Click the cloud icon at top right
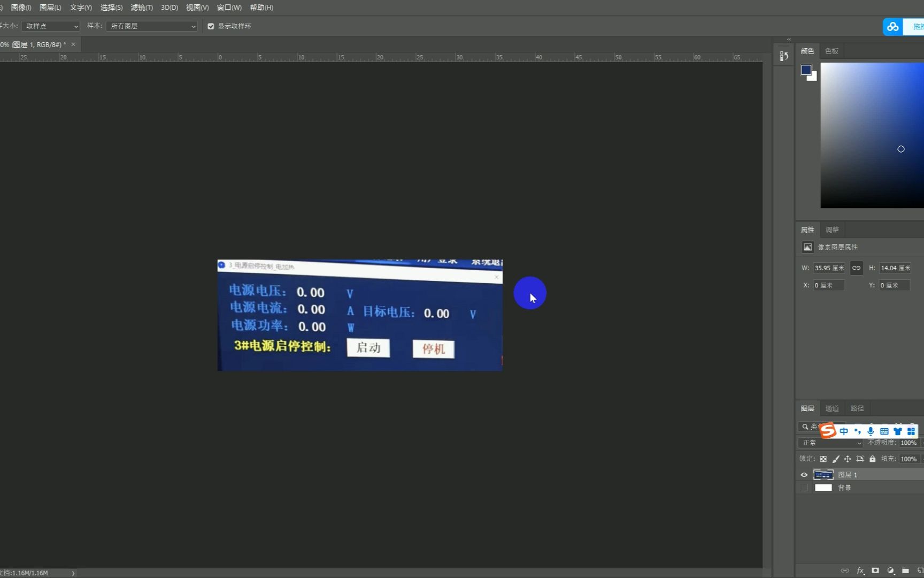Viewport: 924px width, 578px height. (892, 27)
